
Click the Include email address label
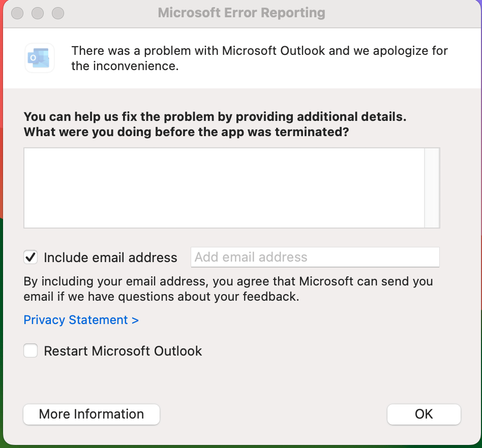coord(110,258)
